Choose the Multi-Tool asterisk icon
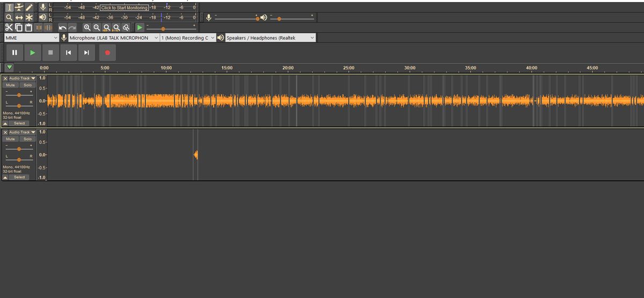The image size is (644, 298). coord(29,17)
